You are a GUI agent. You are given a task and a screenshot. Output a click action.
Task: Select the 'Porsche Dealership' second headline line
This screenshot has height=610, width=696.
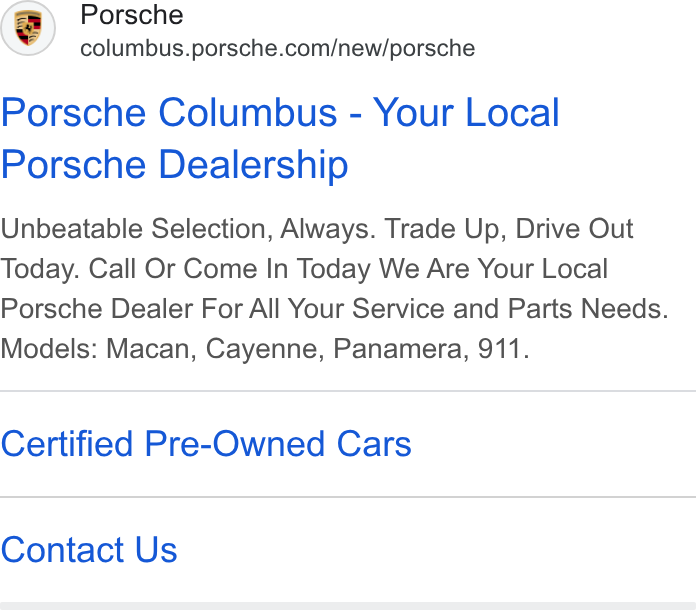point(174,164)
